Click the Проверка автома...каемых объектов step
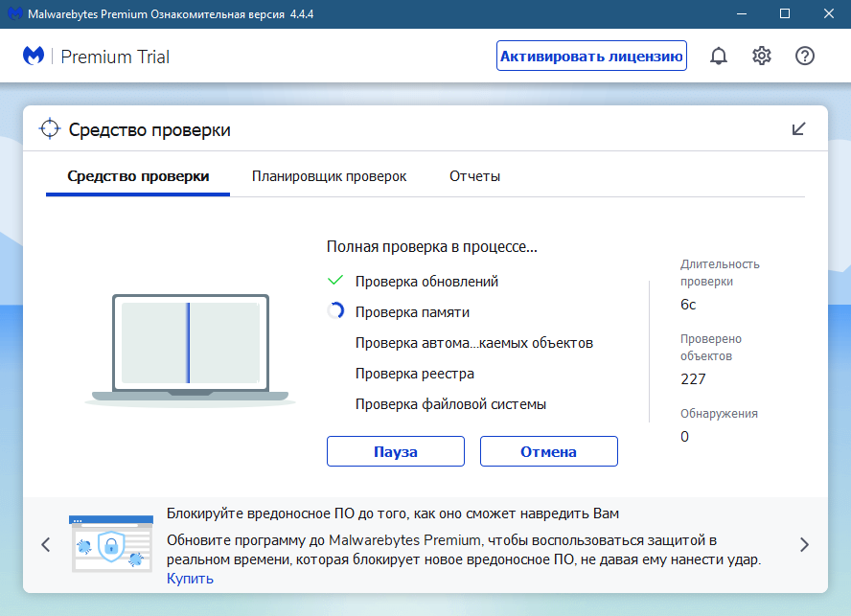This screenshot has width=851, height=616. (474, 343)
